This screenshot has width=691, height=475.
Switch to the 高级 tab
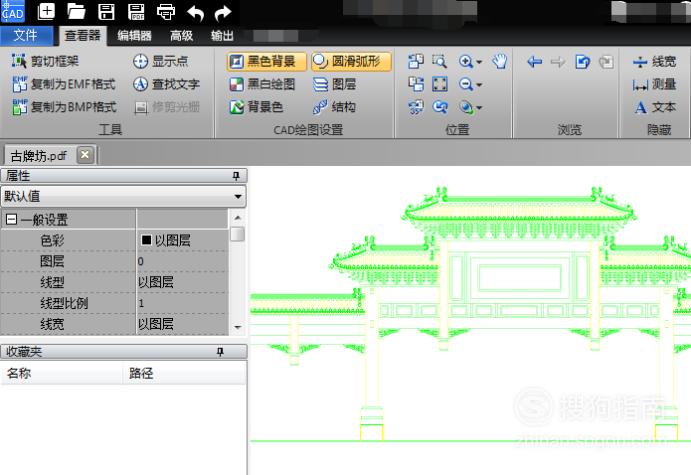pos(182,35)
